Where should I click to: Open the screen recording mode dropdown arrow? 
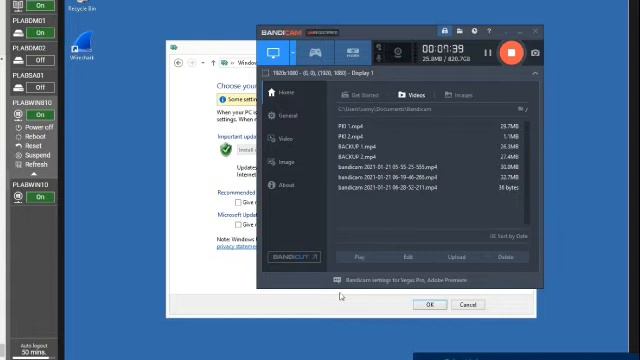(293, 53)
